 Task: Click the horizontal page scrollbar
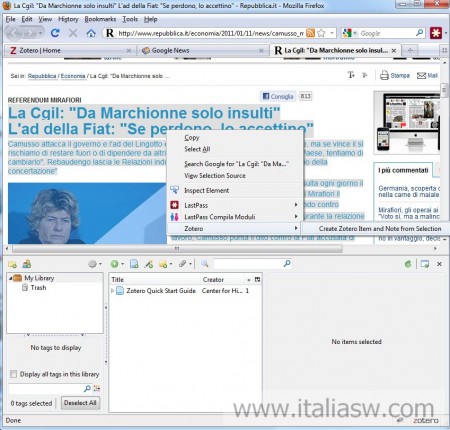[x=177, y=249]
